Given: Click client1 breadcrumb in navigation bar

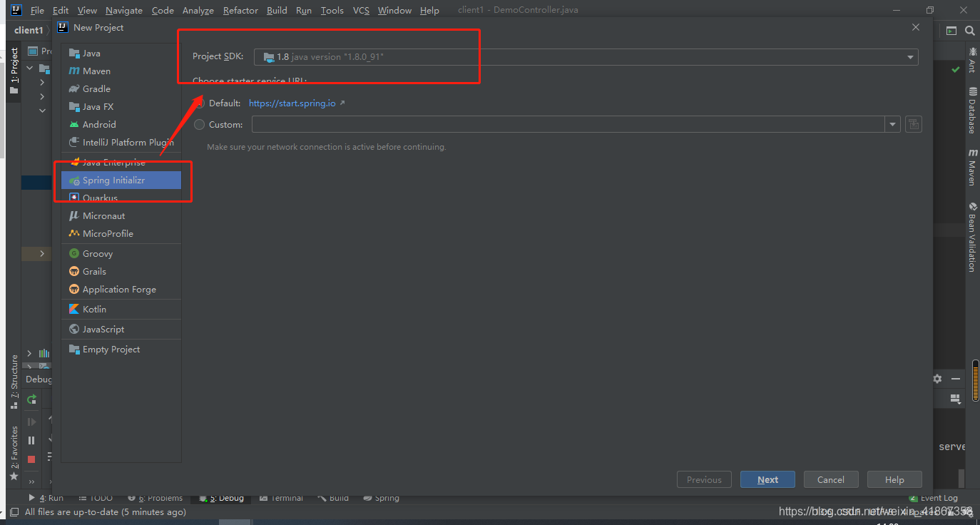Looking at the screenshot, I should (x=29, y=31).
